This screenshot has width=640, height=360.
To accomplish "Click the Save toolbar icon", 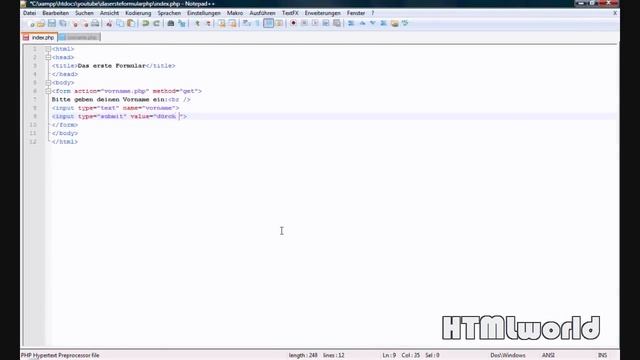I will tap(52, 24).
